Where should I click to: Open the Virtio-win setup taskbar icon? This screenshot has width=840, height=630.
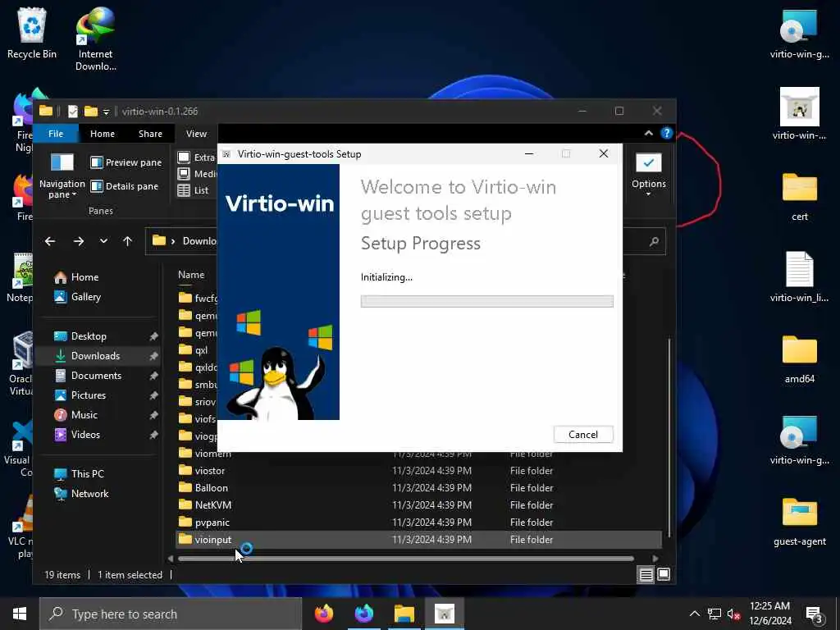(x=444, y=614)
